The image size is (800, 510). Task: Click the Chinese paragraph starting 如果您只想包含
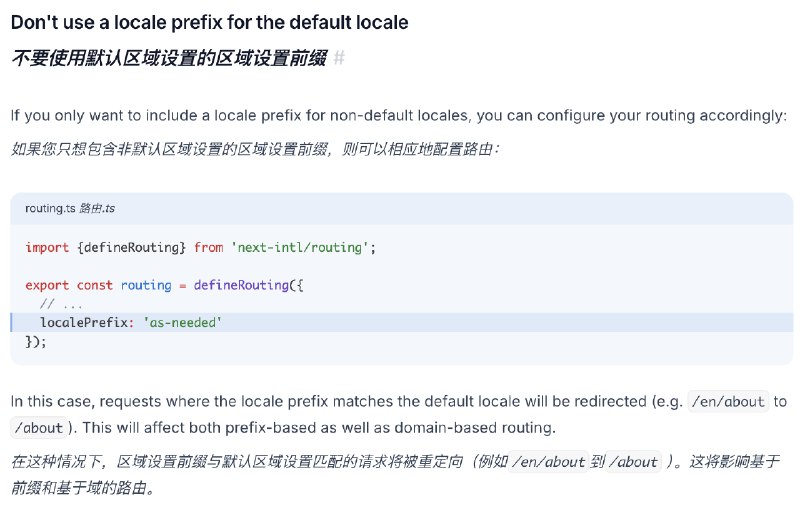[255, 149]
